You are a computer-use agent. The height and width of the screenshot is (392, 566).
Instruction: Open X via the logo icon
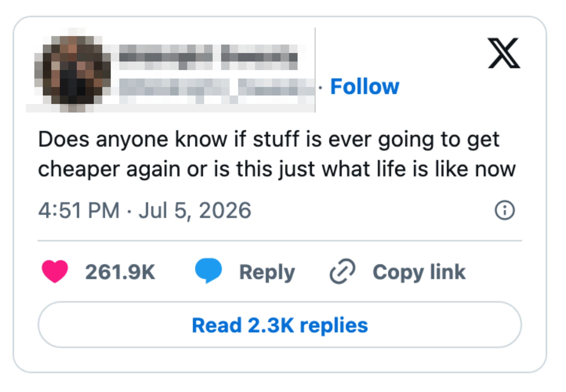504,53
